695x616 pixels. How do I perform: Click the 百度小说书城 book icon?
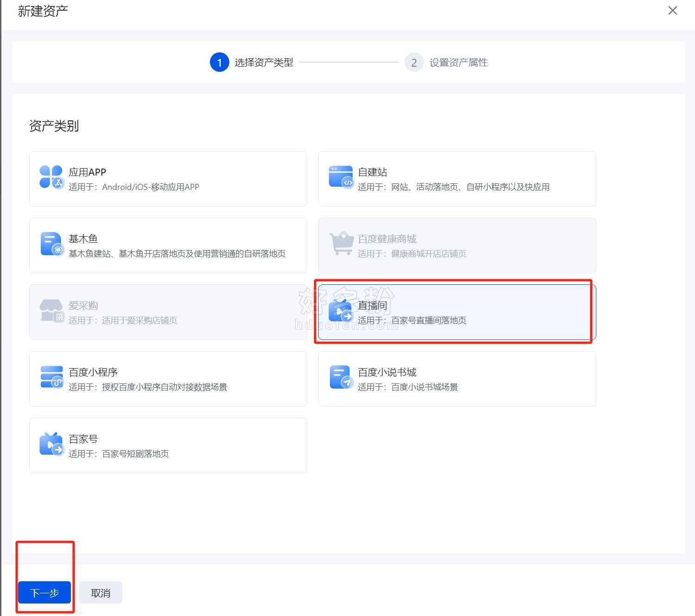click(x=341, y=377)
